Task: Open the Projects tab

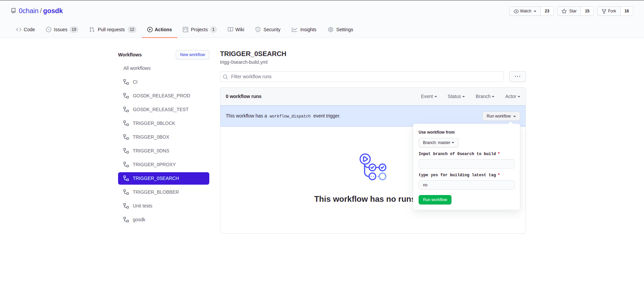Action: [200, 30]
